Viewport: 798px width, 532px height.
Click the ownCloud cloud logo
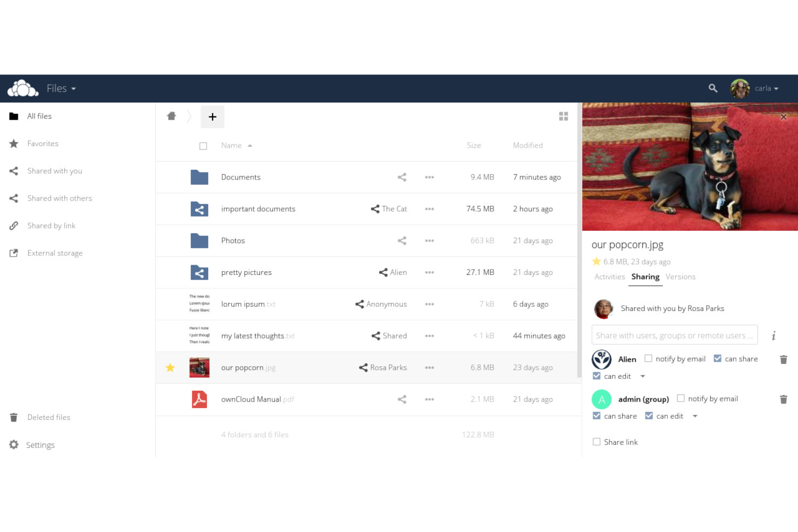(22, 88)
